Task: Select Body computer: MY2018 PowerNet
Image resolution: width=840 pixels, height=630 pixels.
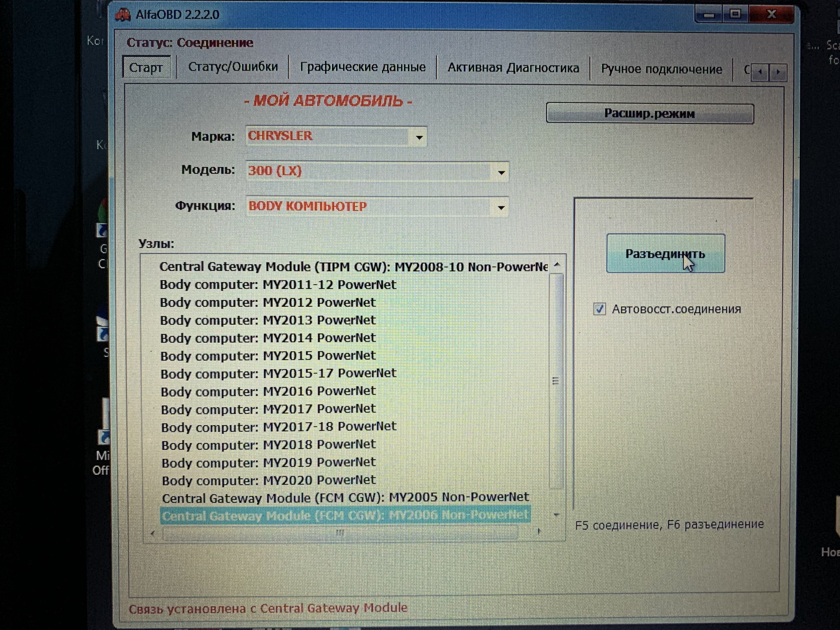Action: pyautogui.click(x=269, y=444)
